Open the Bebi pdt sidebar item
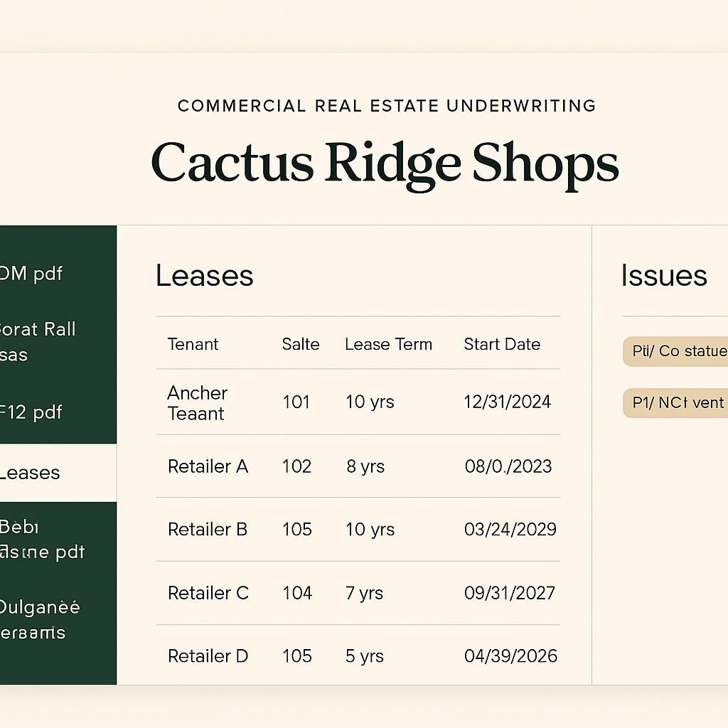This screenshot has width=728, height=728. click(x=42, y=540)
